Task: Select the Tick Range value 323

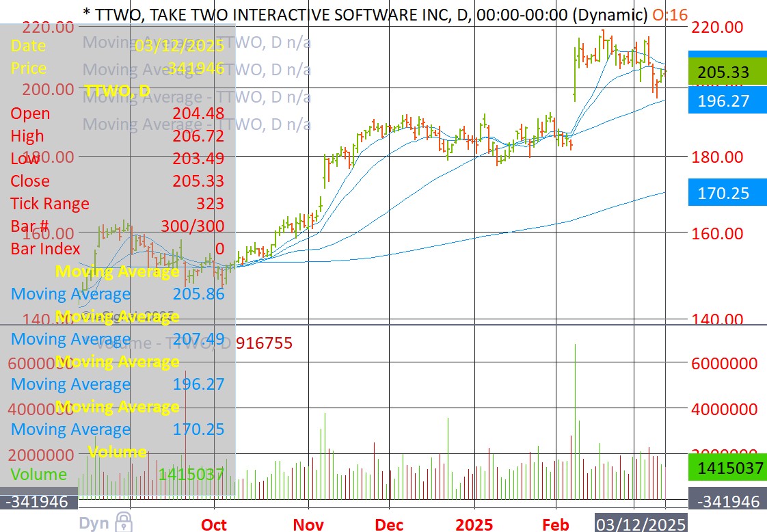Action: [x=211, y=204]
